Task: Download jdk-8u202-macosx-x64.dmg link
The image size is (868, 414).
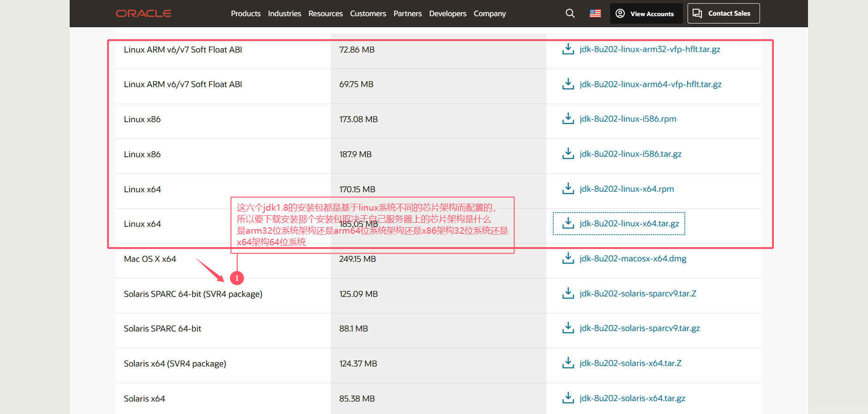Action: (x=633, y=258)
